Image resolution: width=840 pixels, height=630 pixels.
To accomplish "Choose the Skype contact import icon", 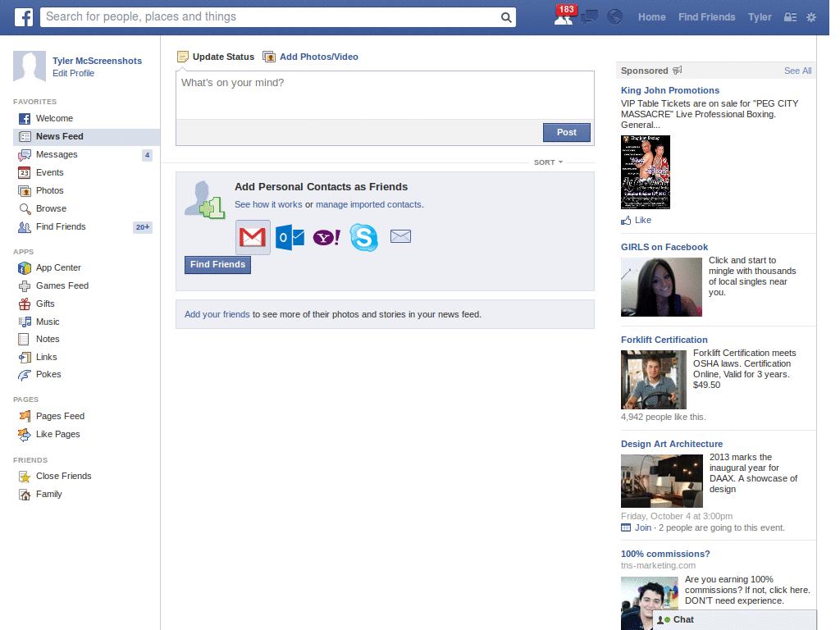I will (x=363, y=236).
